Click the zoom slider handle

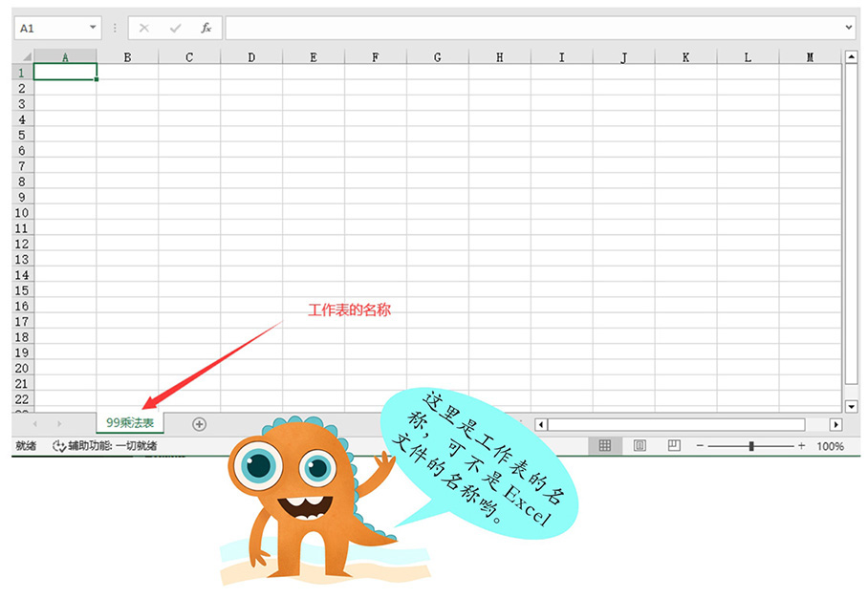751,446
